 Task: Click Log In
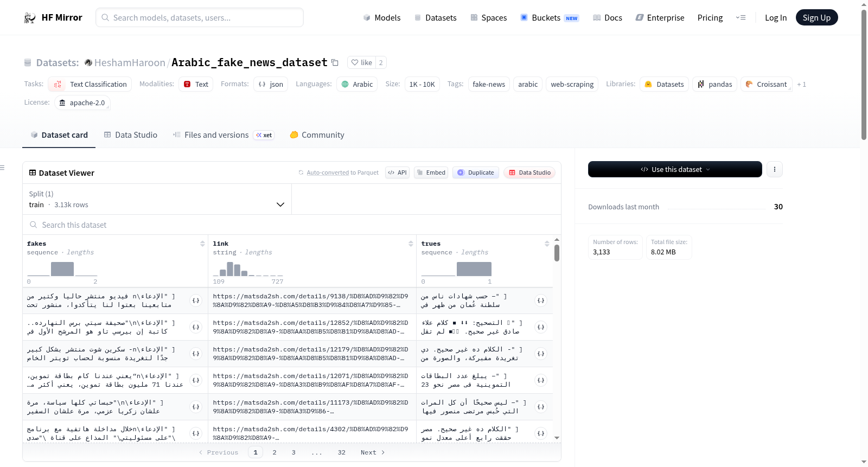pyautogui.click(x=776, y=18)
